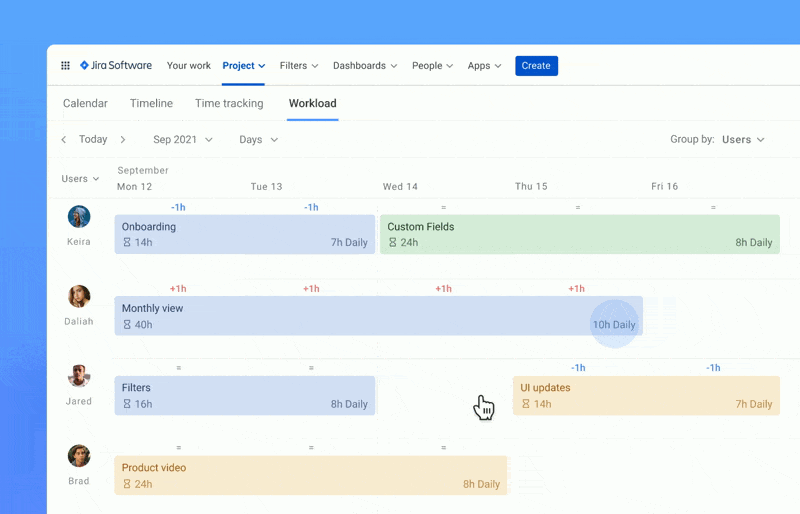
Task: Open the Sep 2021 month dropdown
Action: [x=183, y=140]
